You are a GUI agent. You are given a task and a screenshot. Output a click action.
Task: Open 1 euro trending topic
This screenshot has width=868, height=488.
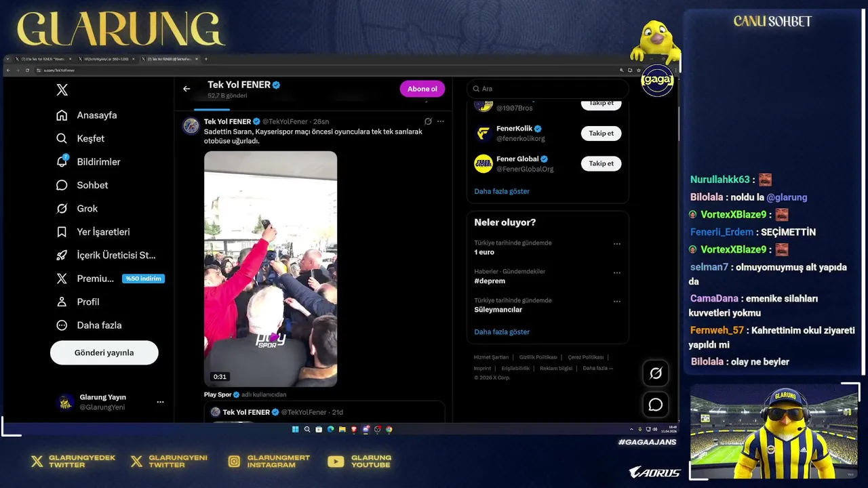coord(484,252)
